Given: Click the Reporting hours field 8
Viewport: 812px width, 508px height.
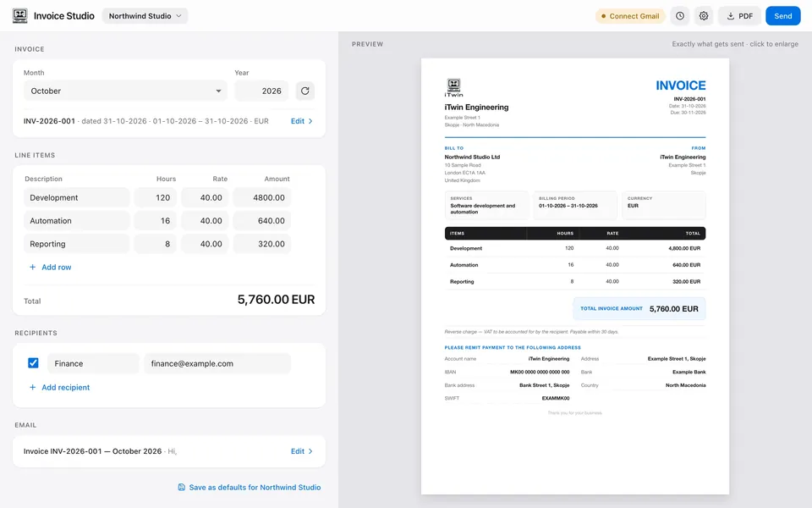Looking at the screenshot, I should tap(156, 244).
